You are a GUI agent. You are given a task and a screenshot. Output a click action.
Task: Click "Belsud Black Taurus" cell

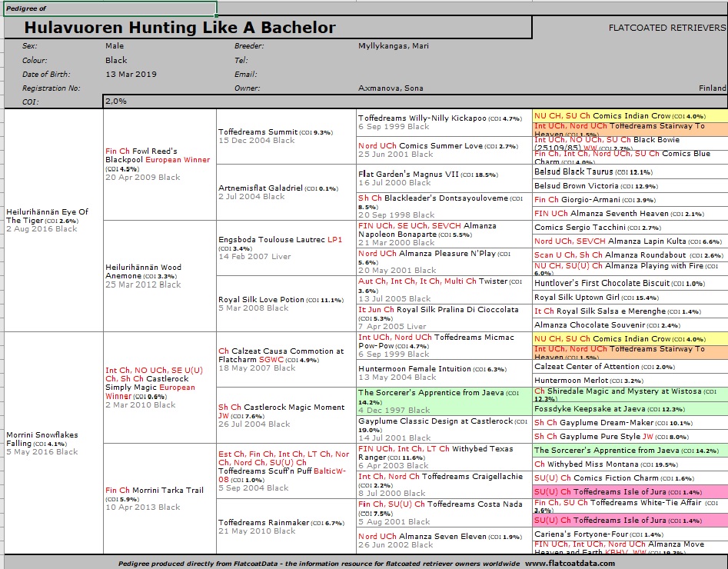(x=630, y=171)
